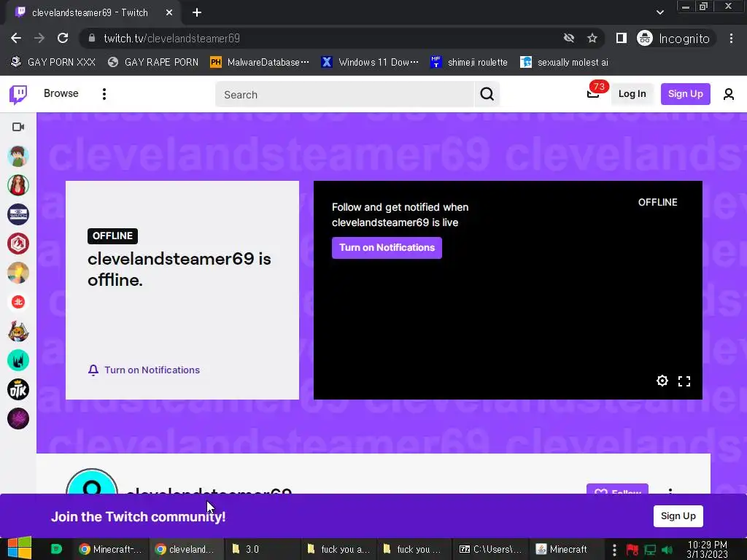Open the volume speaker tray icon

667,550
